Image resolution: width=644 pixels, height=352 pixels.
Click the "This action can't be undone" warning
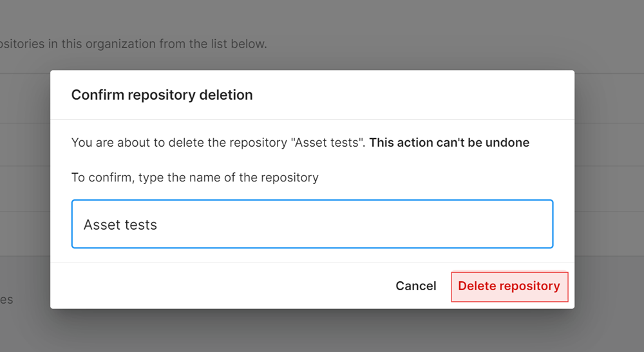tap(449, 143)
